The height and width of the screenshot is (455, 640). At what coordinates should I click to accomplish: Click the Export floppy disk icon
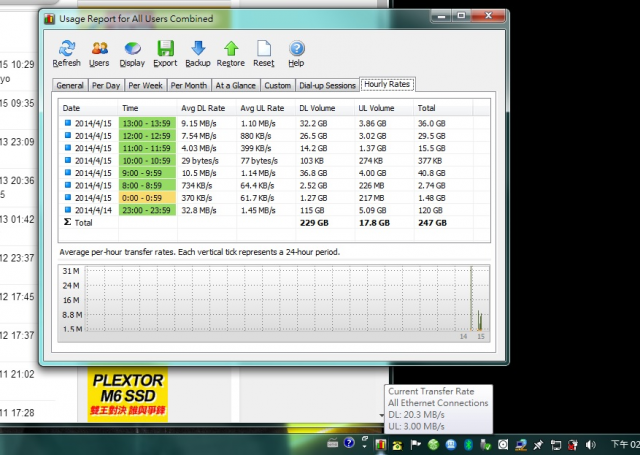coord(165,53)
